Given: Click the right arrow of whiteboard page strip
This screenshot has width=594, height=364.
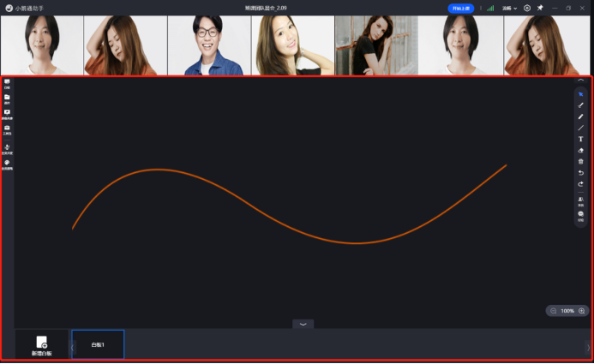Looking at the screenshot, I should point(588,348).
